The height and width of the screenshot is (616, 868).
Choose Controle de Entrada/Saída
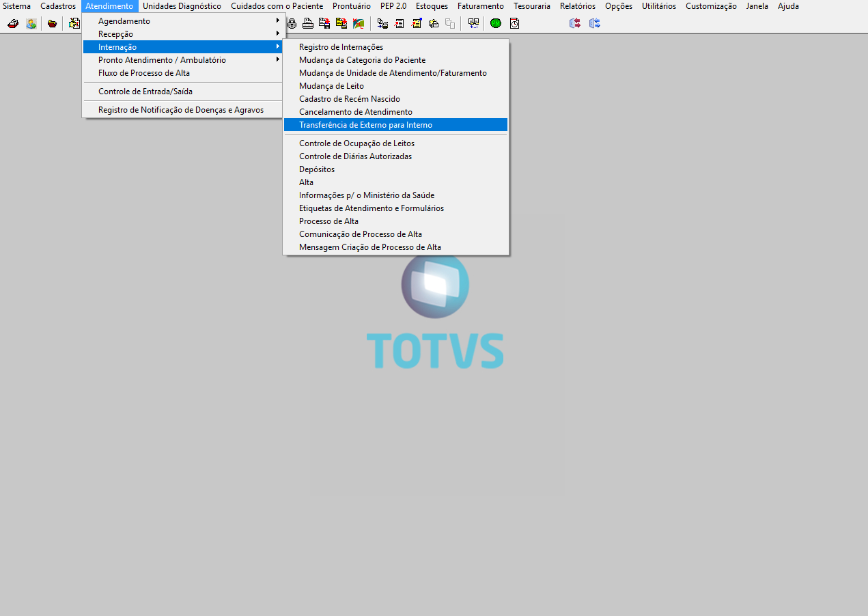182,92
